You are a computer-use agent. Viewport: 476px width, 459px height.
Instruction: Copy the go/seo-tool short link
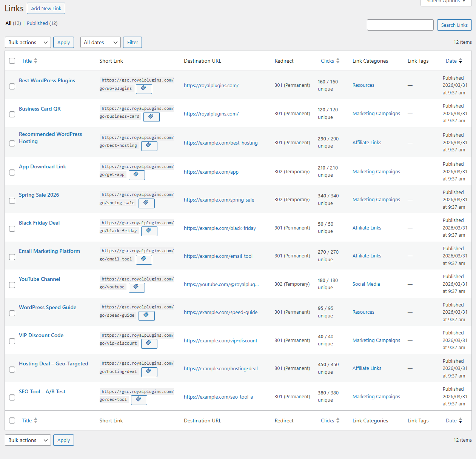(x=139, y=400)
